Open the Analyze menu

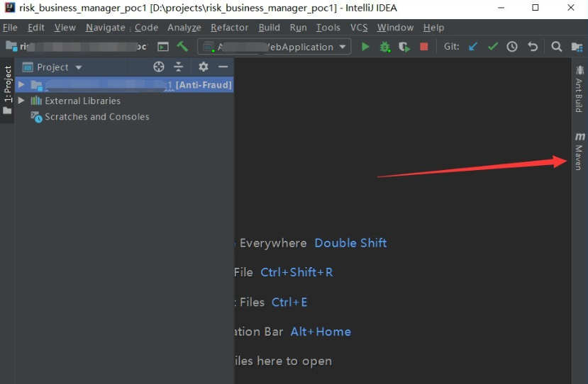(184, 28)
